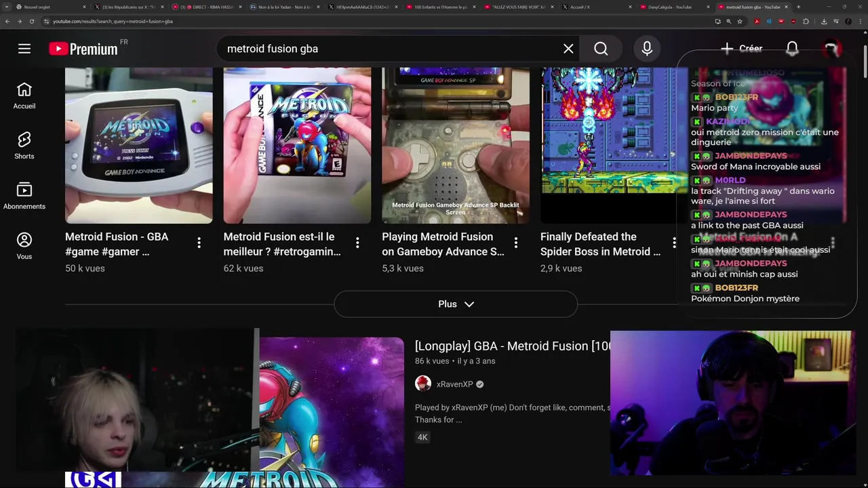Click '2,9 k vues' under fourth short
This screenshot has width=868, height=488.
coord(561,268)
